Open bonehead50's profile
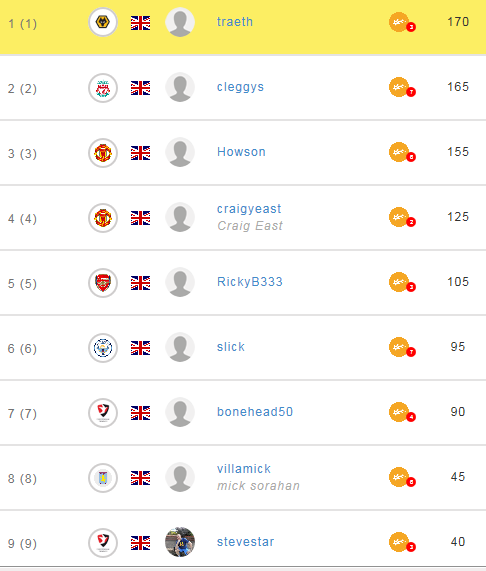 [255, 412]
